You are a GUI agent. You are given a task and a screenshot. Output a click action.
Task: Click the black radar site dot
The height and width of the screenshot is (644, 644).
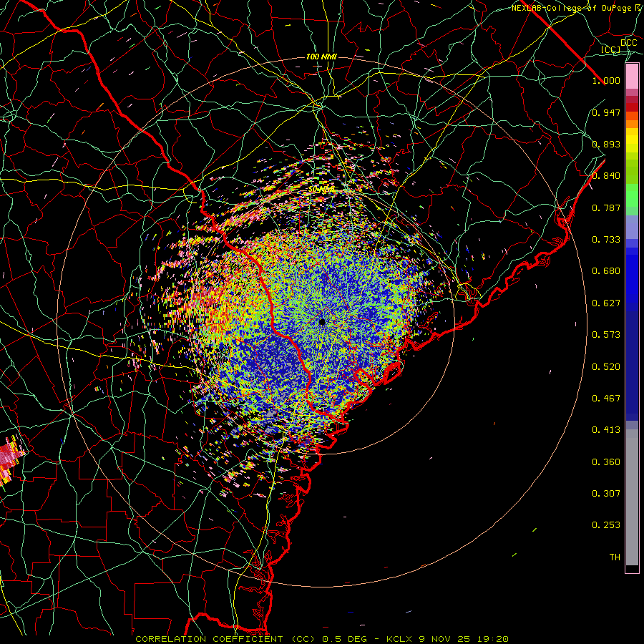pos(322,321)
